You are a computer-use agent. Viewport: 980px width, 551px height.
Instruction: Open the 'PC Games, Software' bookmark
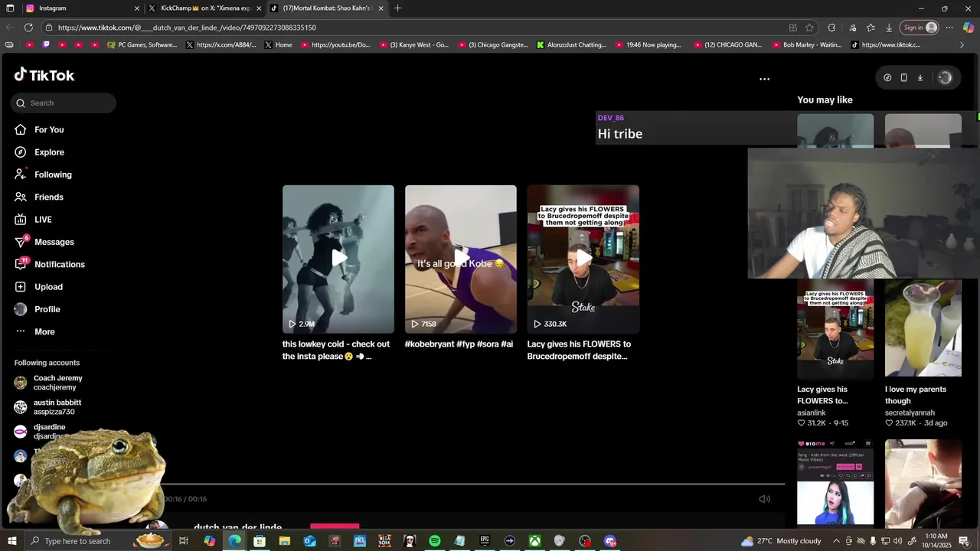pos(142,45)
